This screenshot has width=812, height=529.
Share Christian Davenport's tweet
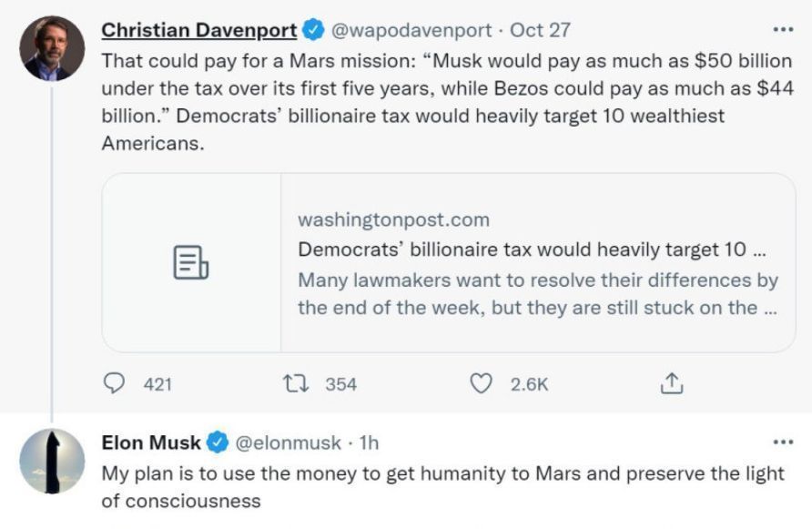[670, 384]
